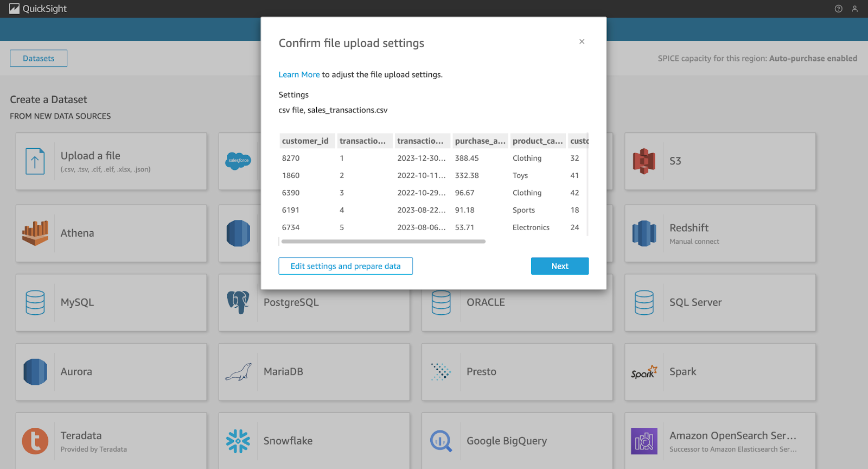868x469 pixels.
Task: Click the MariaDB seal icon
Action: click(238, 372)
